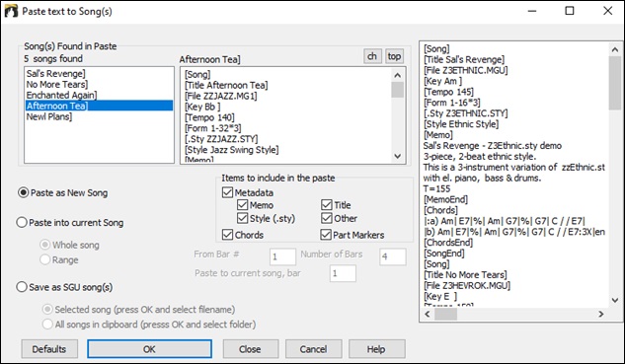Click '[Tempo 140]' line in song preview
Image resolution: width=625 pixels, height=364 pixels.
[209, 117]
